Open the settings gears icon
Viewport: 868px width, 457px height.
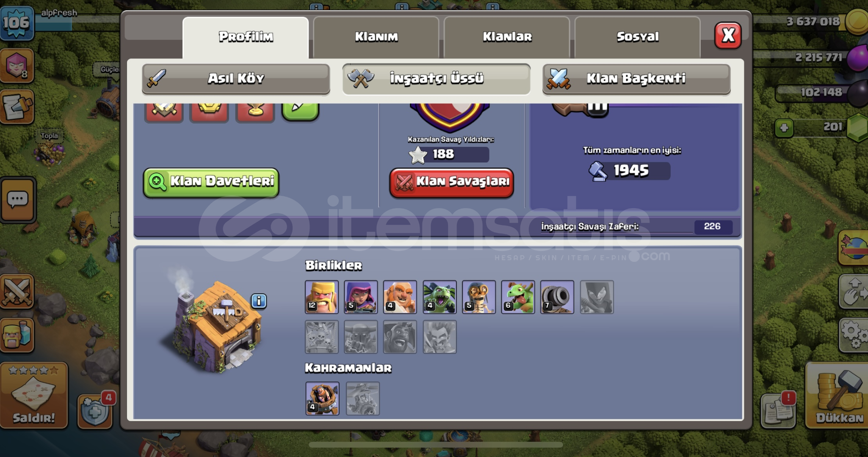click(x=853, y=334)
